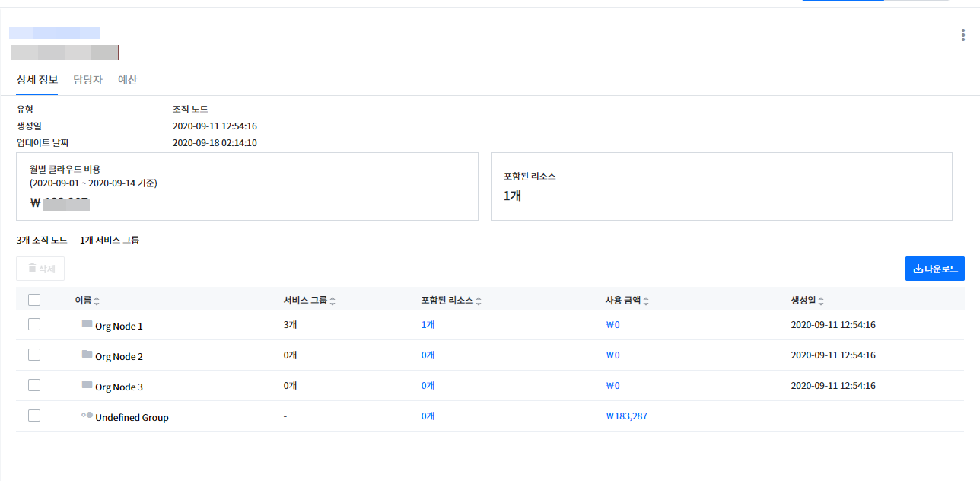Check the Org Node 1 row checkbox
Screen dimensions: 980x481
(x=34, y=324)
